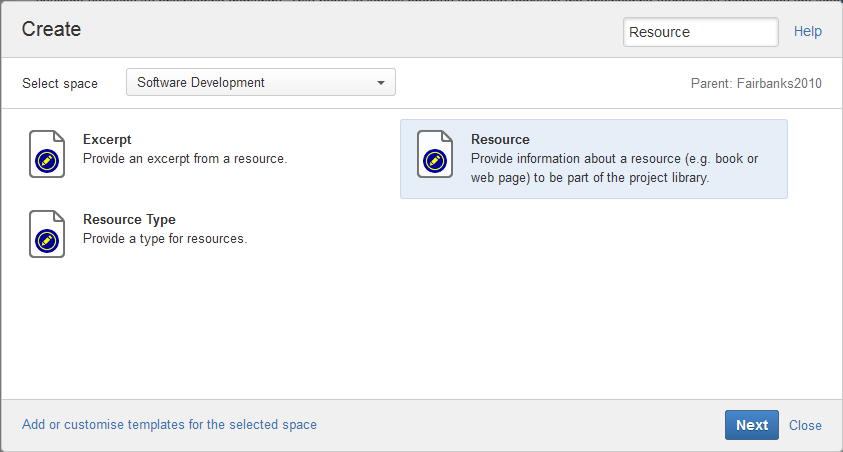Click the Create dialog heading
This screenshot has height=452, width=843.
(51, 30)
